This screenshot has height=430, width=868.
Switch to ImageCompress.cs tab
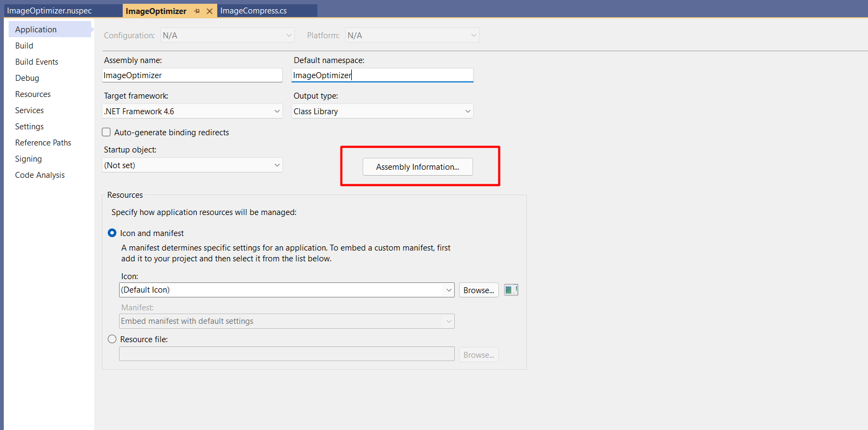[254, 11]
